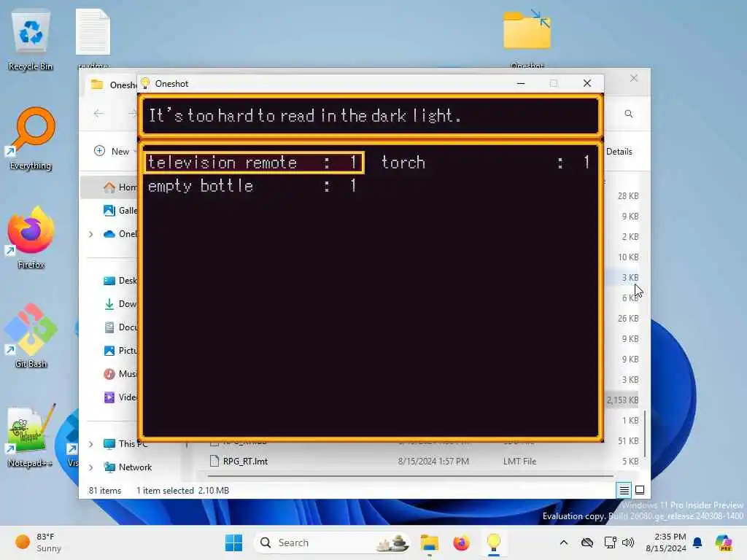This screenshot has width=747, height=560.
Task: Minimize the Oneshot game window
Action: (521, 83)
